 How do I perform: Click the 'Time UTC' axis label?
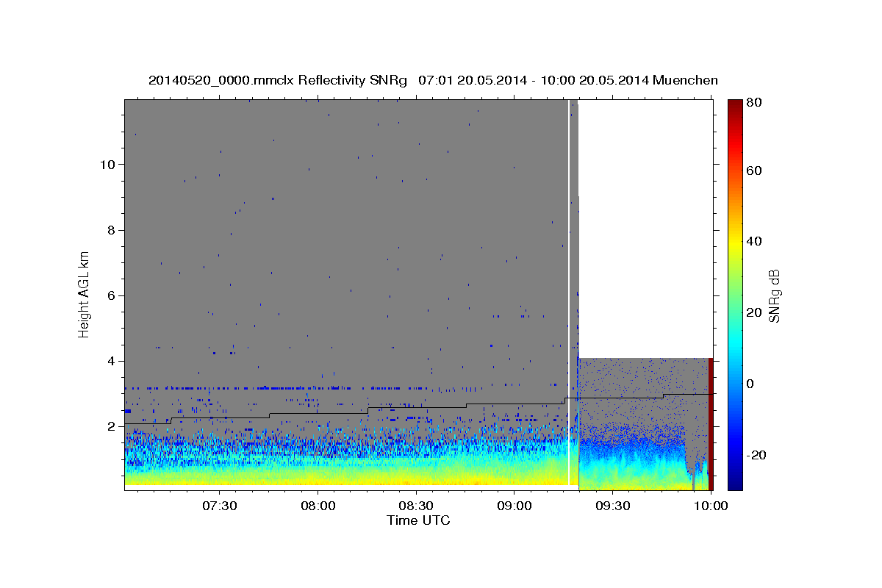418,520
